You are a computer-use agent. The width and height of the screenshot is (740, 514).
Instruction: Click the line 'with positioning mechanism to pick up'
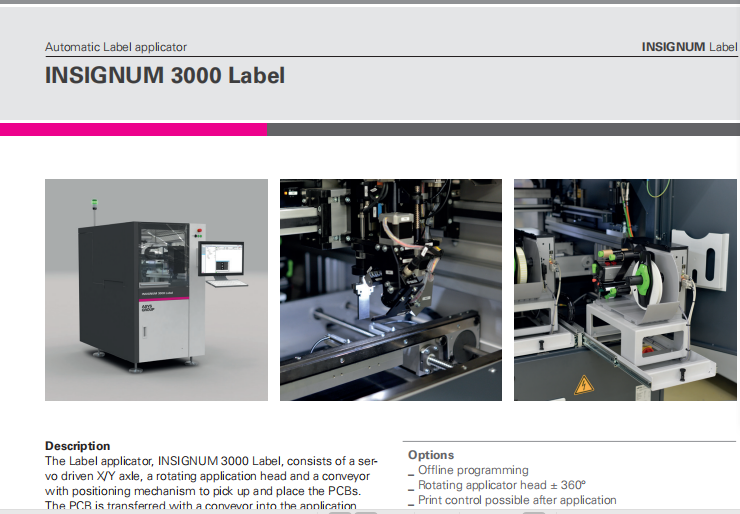203,491
